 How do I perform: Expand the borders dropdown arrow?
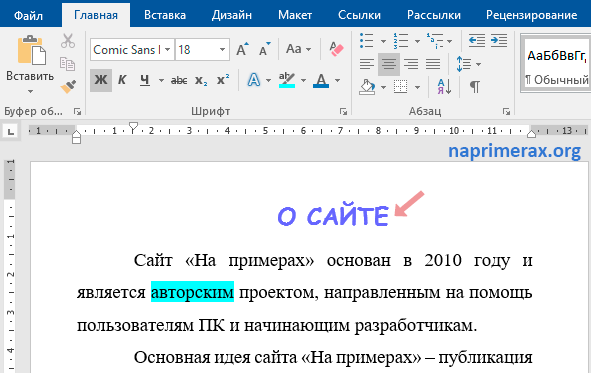[x=417, y=87]
